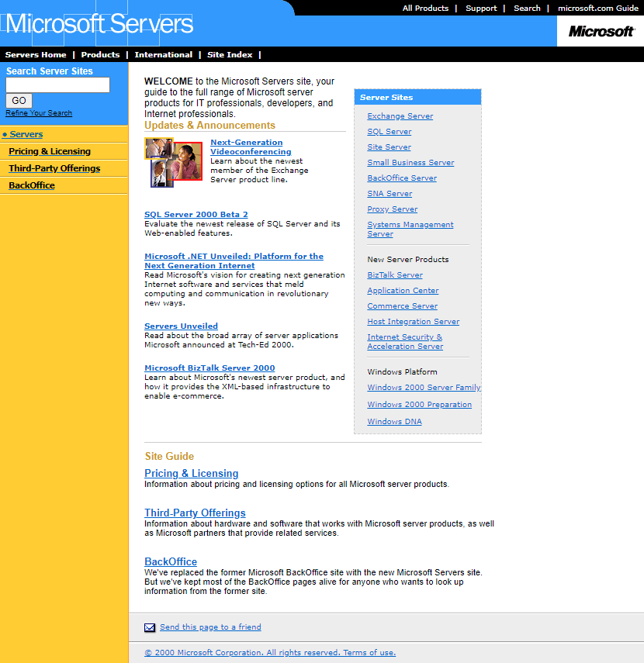Image resolution: width=644 pixels, height=663 pixels.
Task: Click the Windows Platform label
Action: click(x=402, y=371)
